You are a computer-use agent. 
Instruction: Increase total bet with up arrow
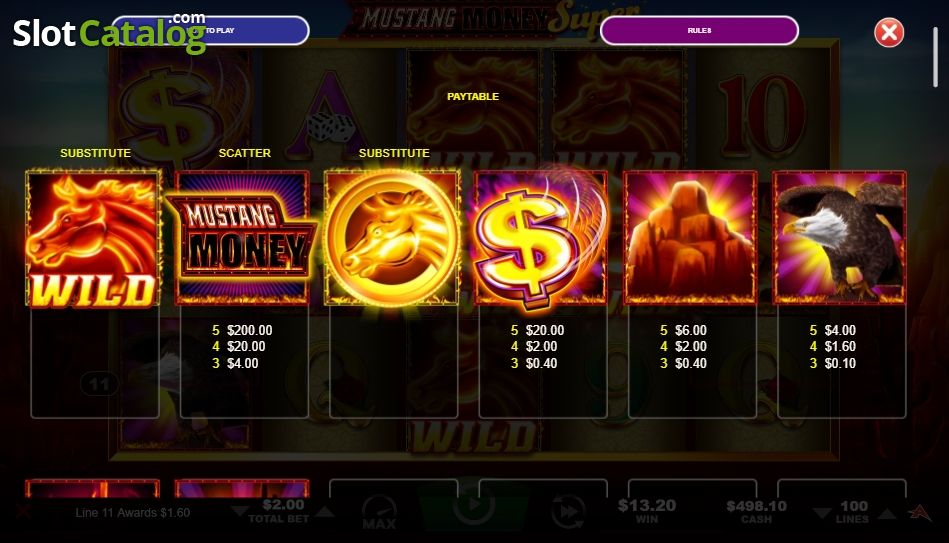[x=324, y=512]
